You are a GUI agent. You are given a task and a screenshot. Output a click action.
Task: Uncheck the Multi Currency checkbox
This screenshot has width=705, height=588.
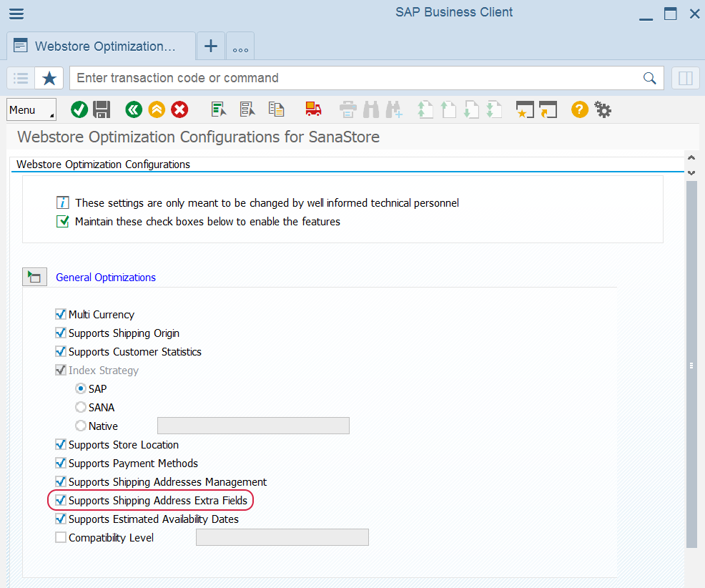click(60, 314)
